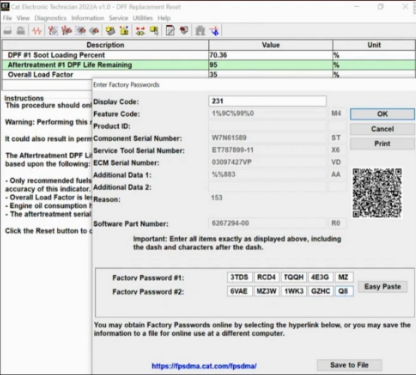This screenshot has height=375, width=416.
Task: Click the QR code image
Action: (x=377, y=193)
